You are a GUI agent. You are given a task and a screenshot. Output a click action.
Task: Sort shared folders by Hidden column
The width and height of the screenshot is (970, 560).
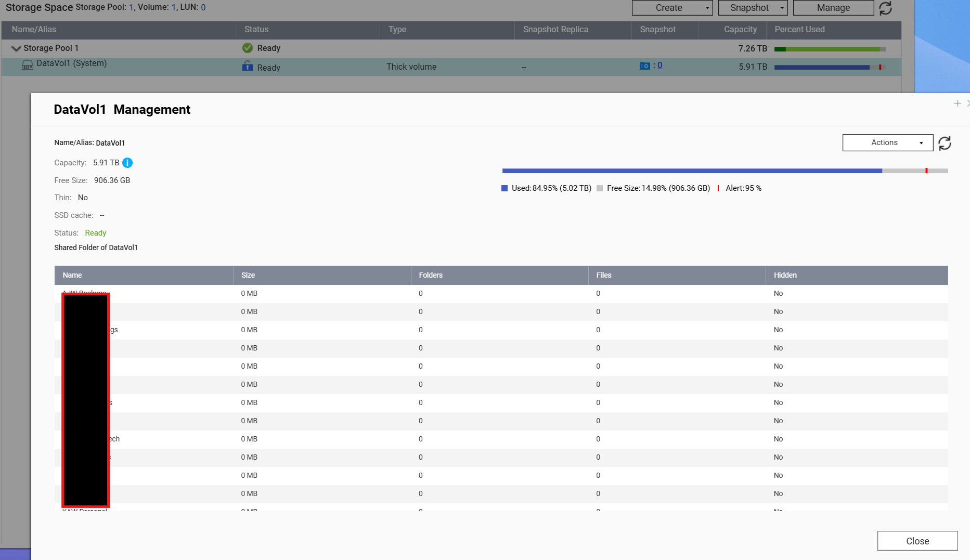click(857, 275)
